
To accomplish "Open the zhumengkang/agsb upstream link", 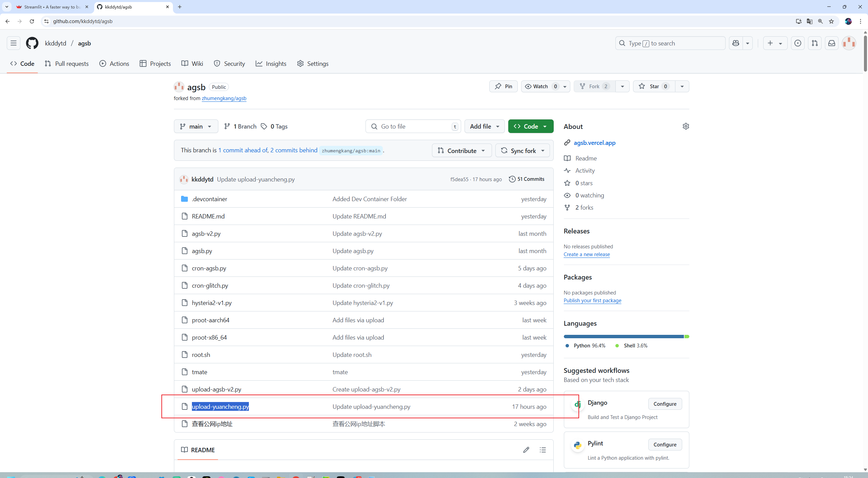I will pyautogui.click(x=224, y=98).
